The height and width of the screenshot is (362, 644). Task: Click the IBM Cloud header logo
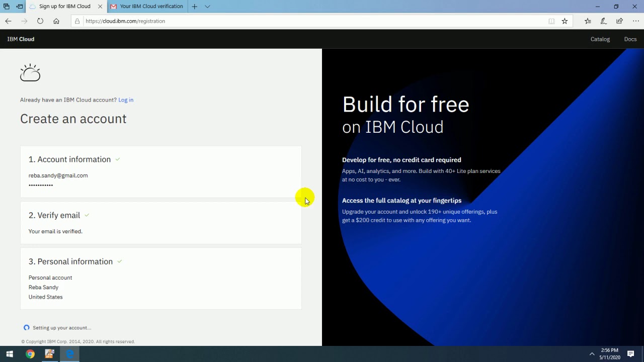tap(21, 39)
